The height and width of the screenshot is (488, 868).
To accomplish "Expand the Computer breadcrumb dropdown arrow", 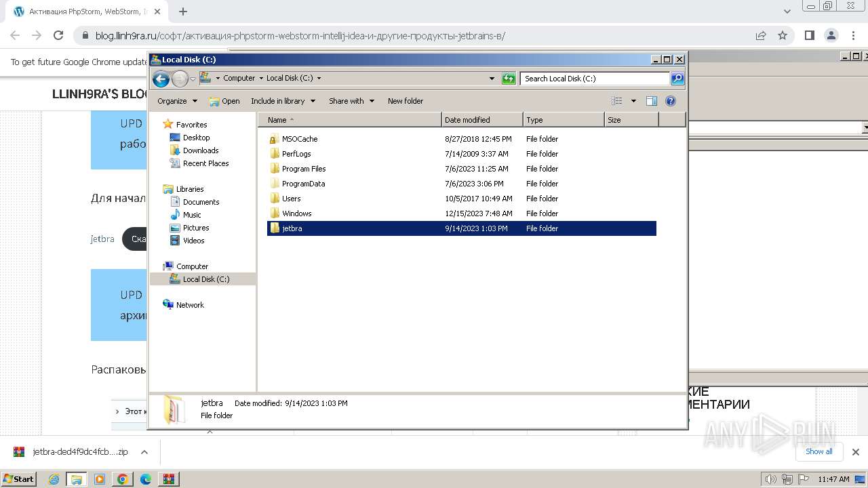I will coord(261,79).
